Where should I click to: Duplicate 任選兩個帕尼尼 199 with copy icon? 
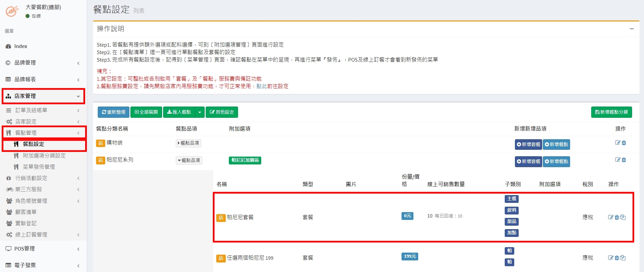click(x=623, y=258)
